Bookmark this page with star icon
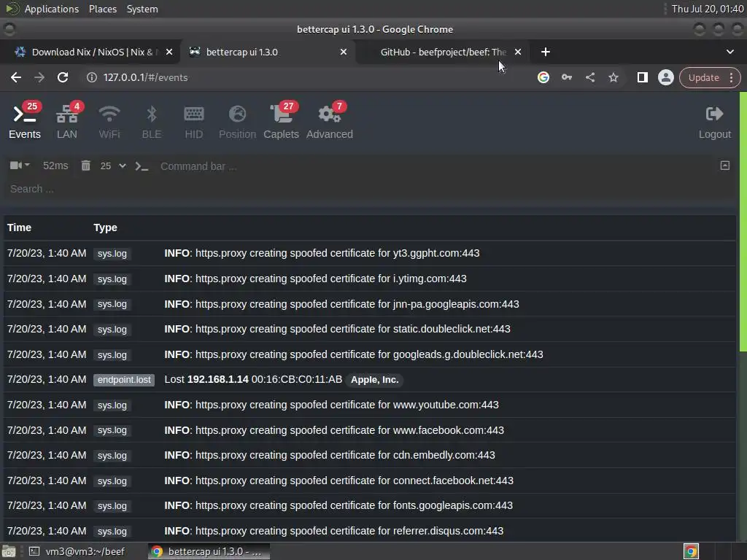The width and height of the screenshot is (747, 560). (x=613, y=77)
